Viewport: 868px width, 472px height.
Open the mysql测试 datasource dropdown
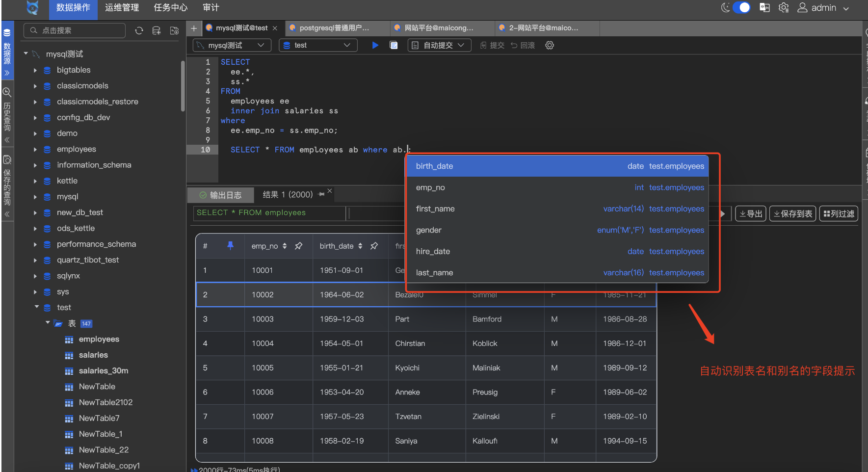[231, 45]
